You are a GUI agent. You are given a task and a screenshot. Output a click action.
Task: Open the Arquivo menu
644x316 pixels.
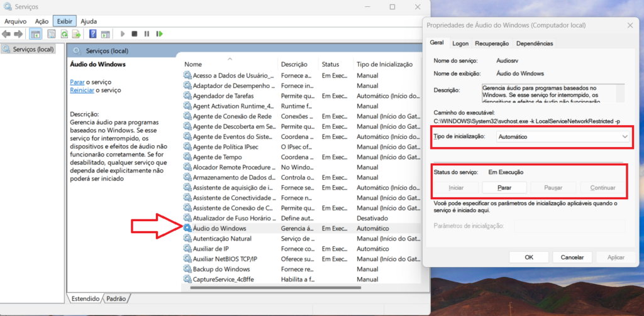click(x=16, y=21)
